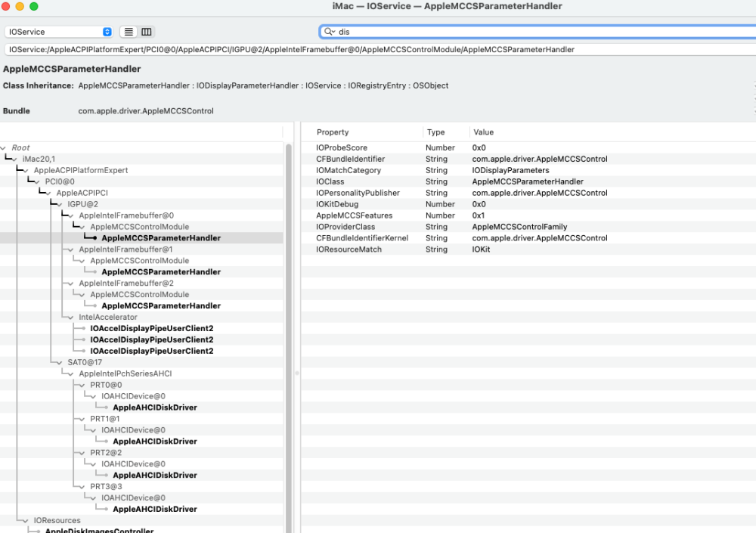This screenshot has width=756, height=533.
Task: Collapse the AppleACPIPCI node
Action: (48, 193)
